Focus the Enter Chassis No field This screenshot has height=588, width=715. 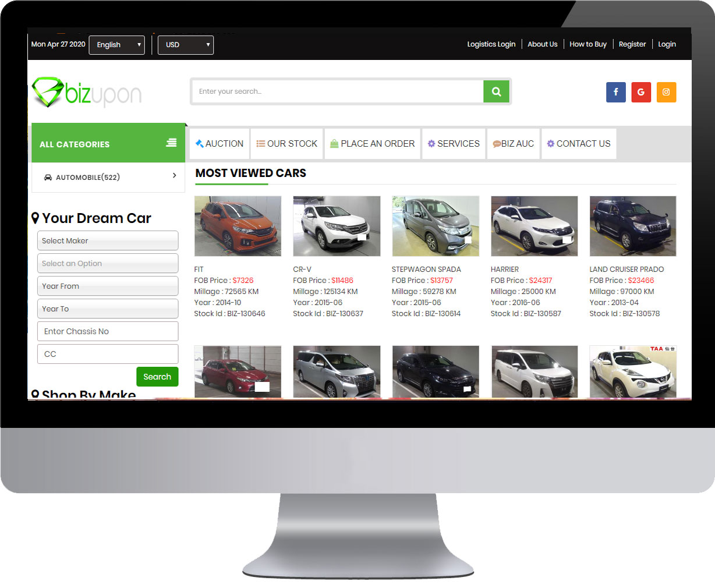click(x=108, y=331)
